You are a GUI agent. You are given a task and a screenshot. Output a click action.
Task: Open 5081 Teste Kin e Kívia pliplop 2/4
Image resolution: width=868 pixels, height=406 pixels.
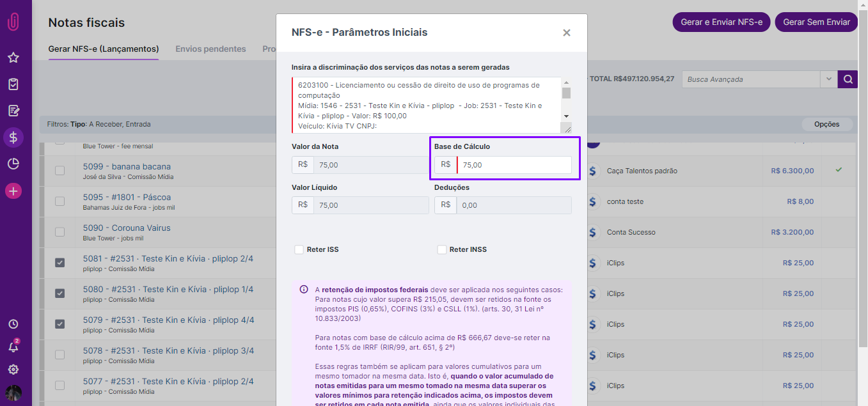[168, 259]
